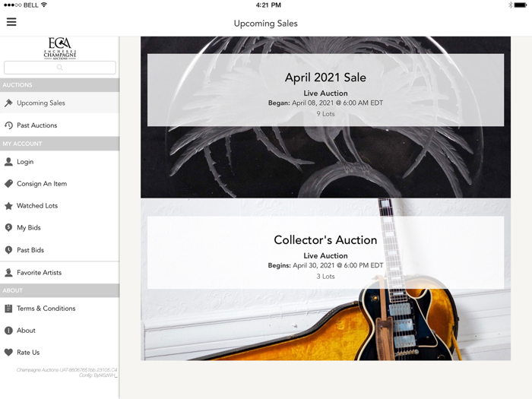Click the clock icon next to Past Auctions
This screenshot has height=399, width=532.
click(x=8, y=125)
